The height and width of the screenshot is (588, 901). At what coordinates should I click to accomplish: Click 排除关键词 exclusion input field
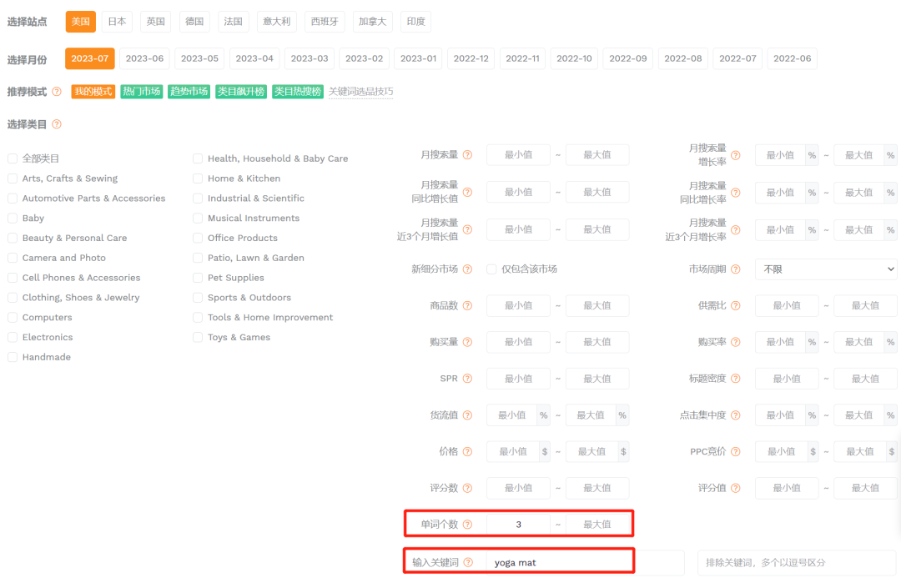(x=797, y=563)
